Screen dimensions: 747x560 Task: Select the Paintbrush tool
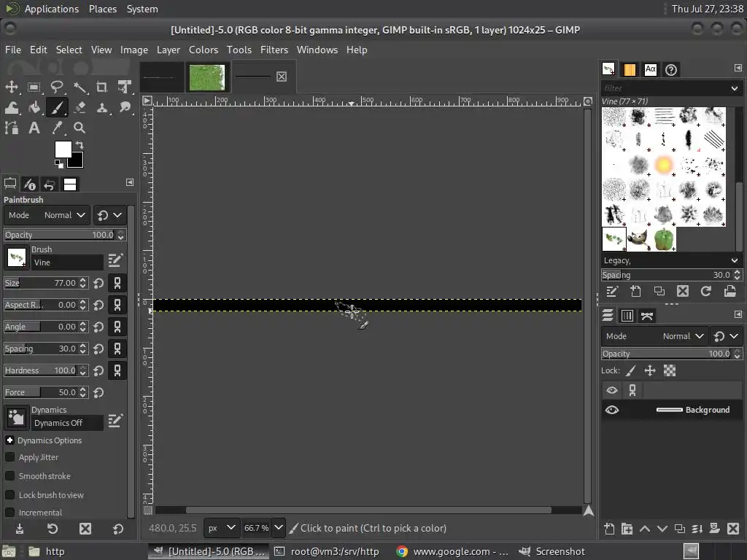click(x=57, y=108)
